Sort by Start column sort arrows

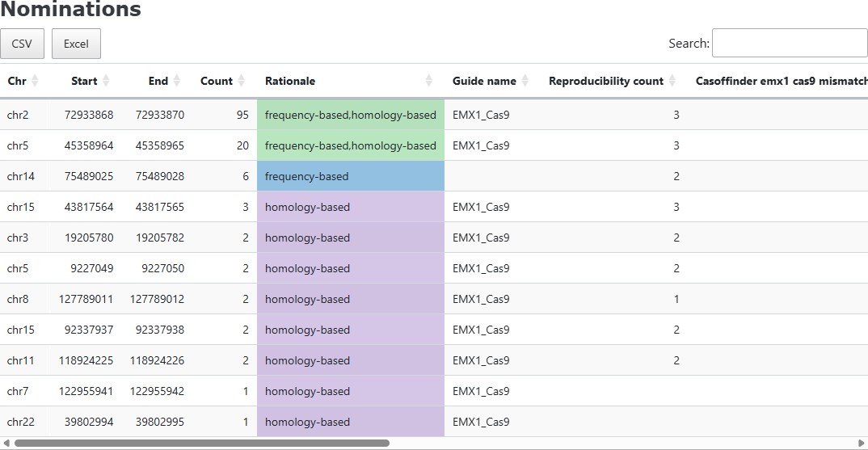[x=106, y=81]
